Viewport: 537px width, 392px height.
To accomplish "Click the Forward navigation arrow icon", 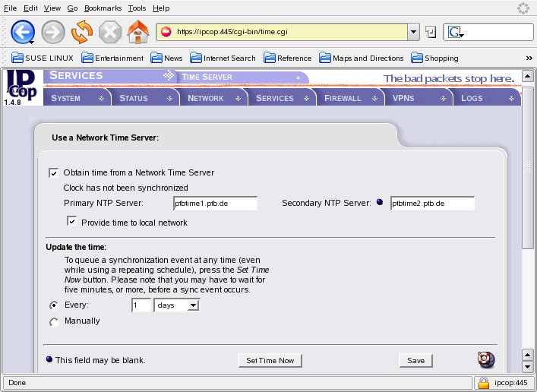I will pos(52,32).
